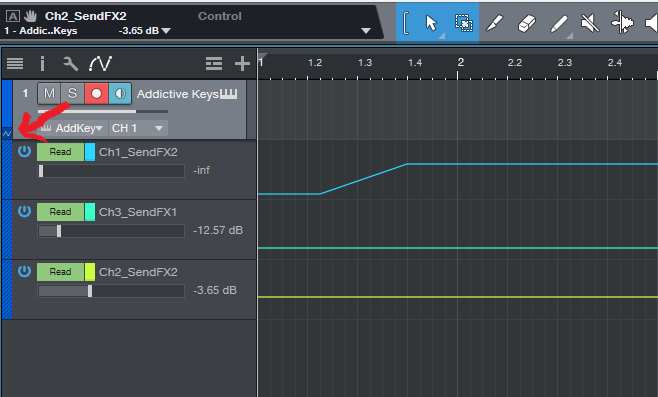The height and width of the screenshot is (397, 658).
Task: Toggle monitor on Addictive Keys track
Action: pyautogui.click(x=120, y=94)
